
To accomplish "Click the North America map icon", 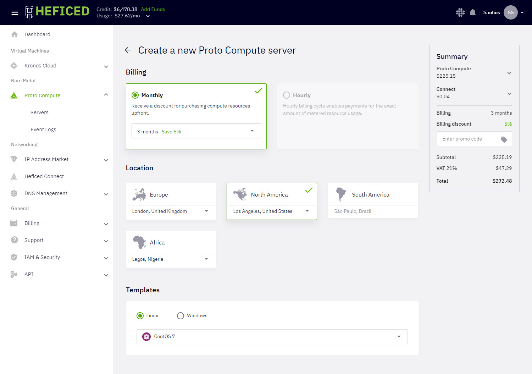I will (x=240, y=194).
